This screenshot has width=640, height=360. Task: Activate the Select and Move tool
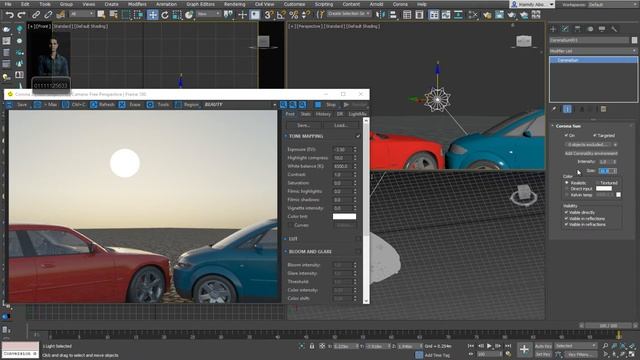pyautogui.click(x=152, y=15)
